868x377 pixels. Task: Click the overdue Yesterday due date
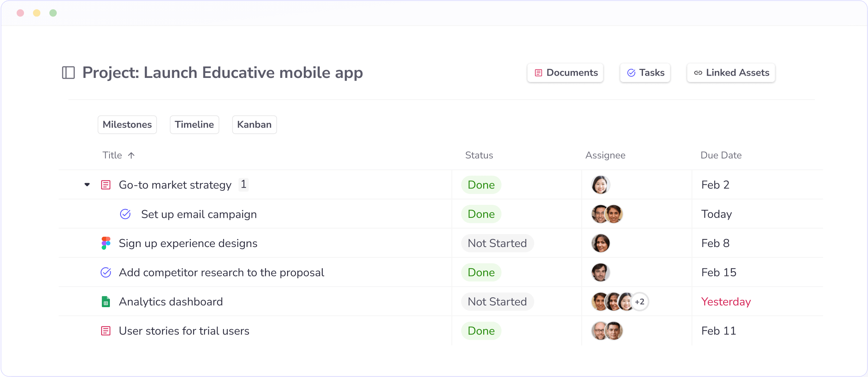point(726,302)
